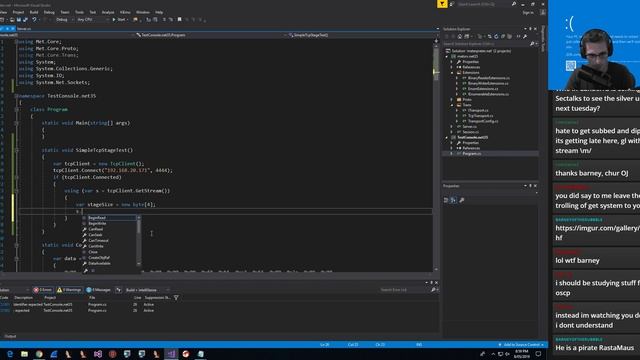Screen dimensions: 640x360
Task: Collapse the class Program outlining block
Action: pyautogui.click(x=16, y=109)
